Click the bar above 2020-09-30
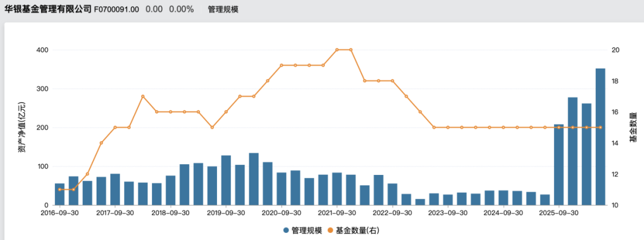Viewport: 644px width, 240px height. click(281, 189)
